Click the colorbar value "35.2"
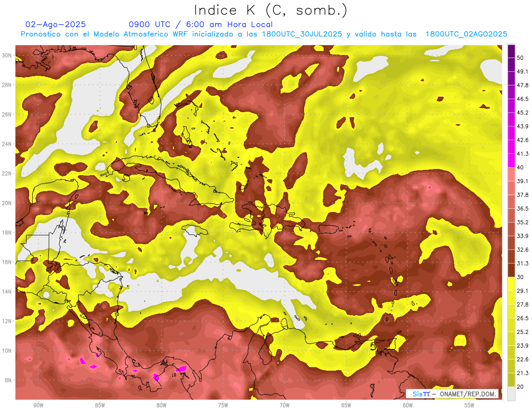This screenshot has height=411, width=532. tap(523, 222)
